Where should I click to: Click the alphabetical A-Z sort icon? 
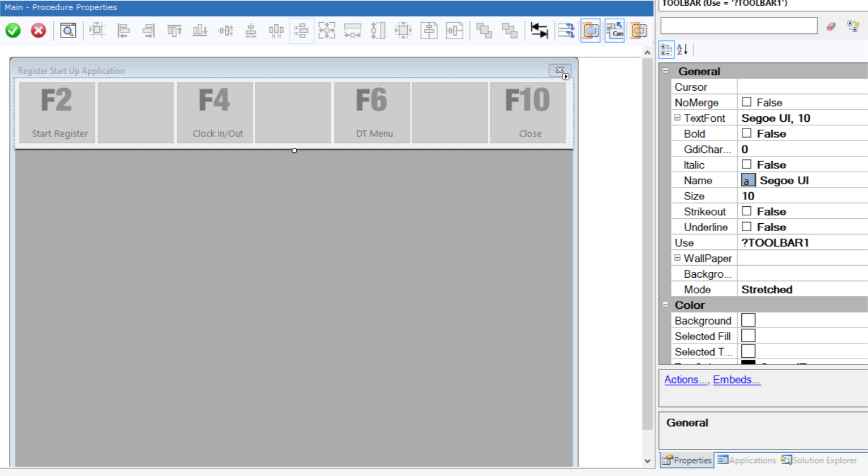(x=683, y=50)
